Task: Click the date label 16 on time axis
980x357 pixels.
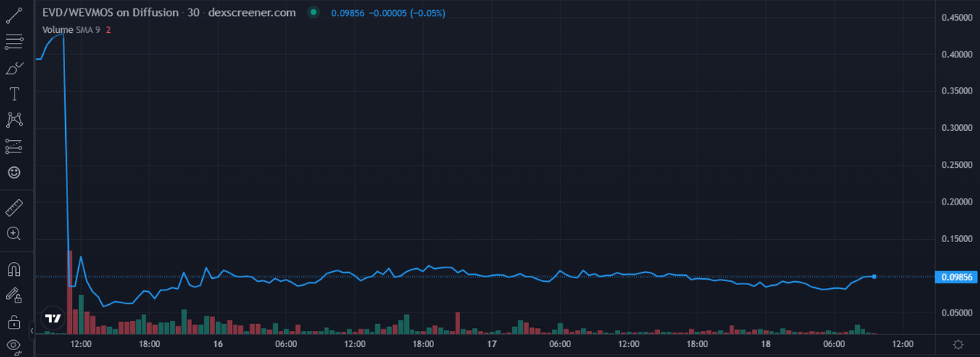Action: point(217,345)
